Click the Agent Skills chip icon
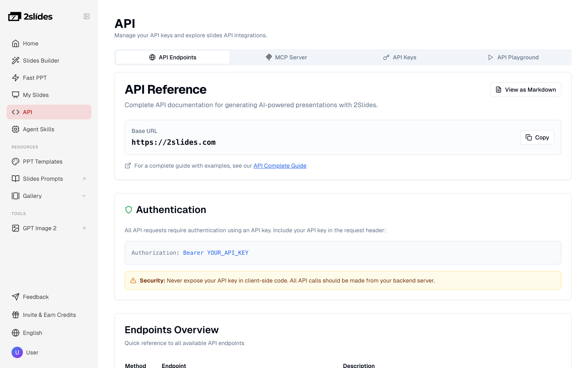Screen dimensions: 588x368 (x=15, y=129)
